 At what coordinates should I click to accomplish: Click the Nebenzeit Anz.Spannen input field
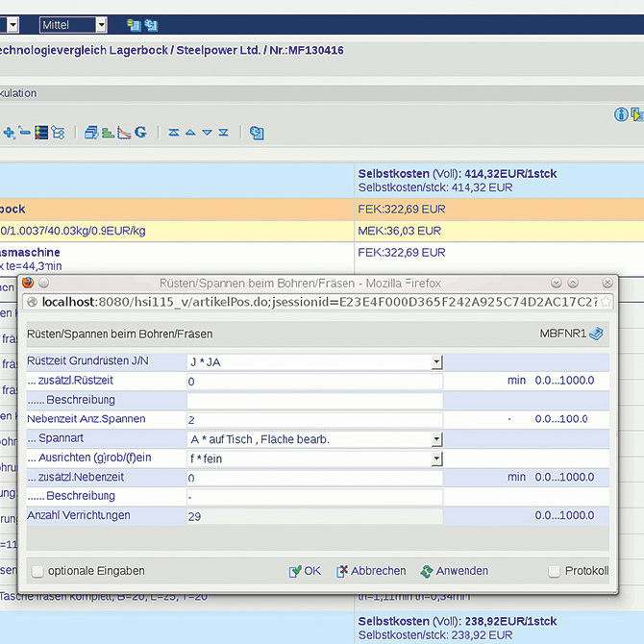(x=314, y=420)
